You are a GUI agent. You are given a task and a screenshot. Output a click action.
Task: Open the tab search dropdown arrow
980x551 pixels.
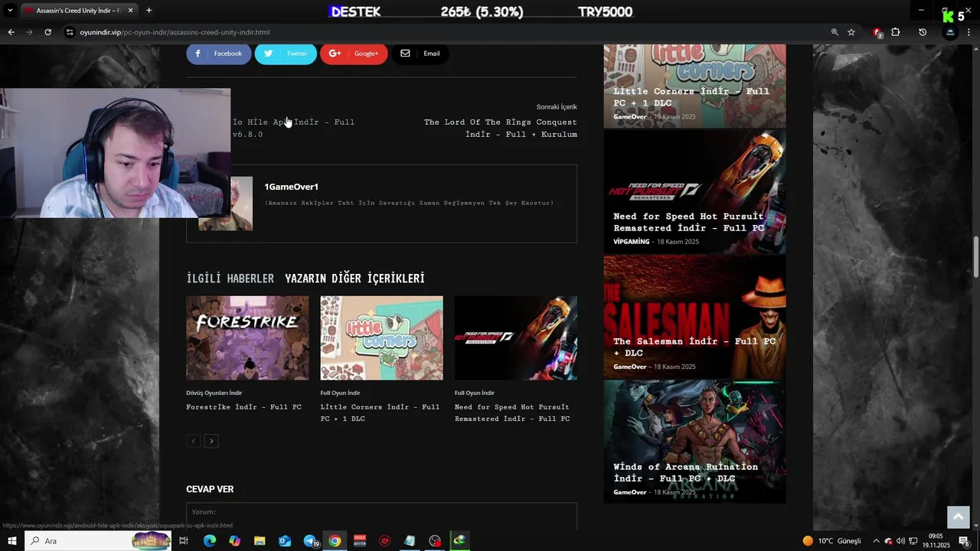click(9, 11)
